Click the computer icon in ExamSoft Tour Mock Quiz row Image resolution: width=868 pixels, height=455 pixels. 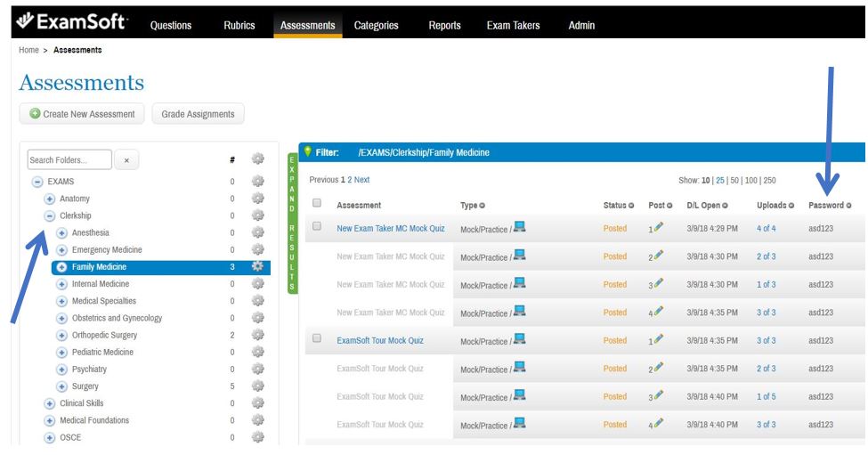pyautogui.click(x=519, y=339)
